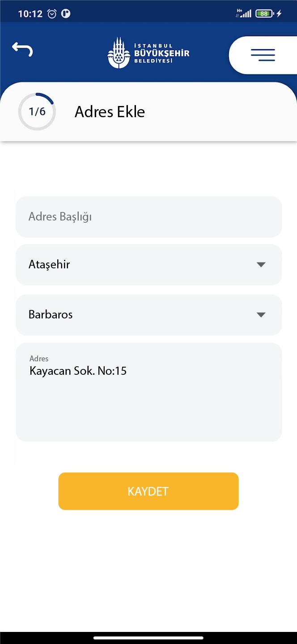Tap the signal strength bars icon
The image size is (297, 644).
coord(244,13)
